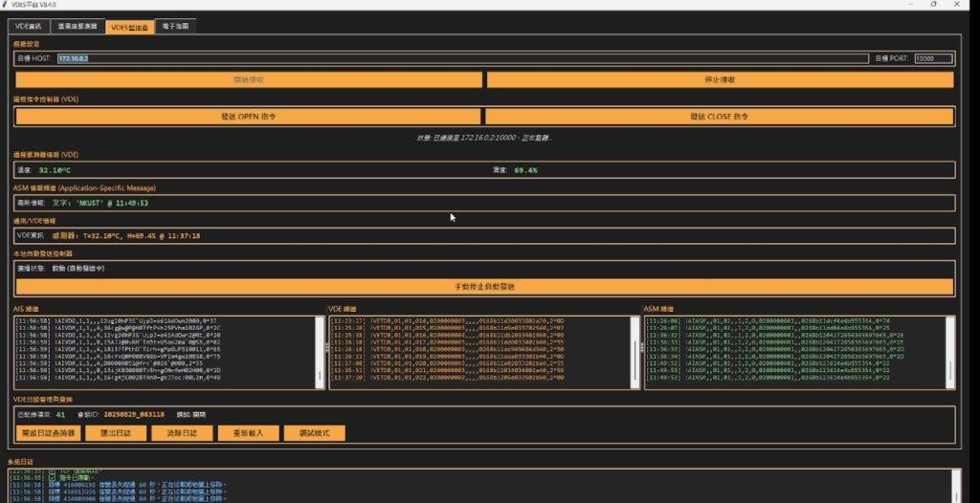Switch to the VDE資訊 tab
This screenshot has width=980, height=503.
[30, 27]
